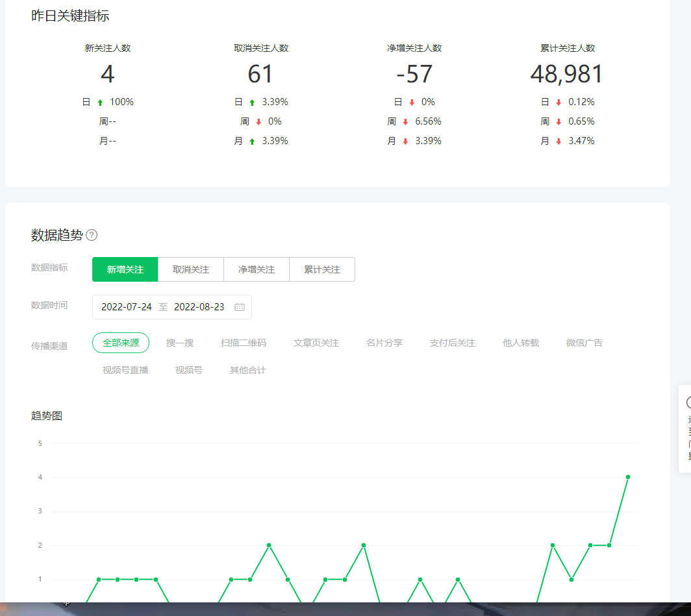691x616 pixels.
Task: Filter channel by 视频号
Action: (188, 370)
